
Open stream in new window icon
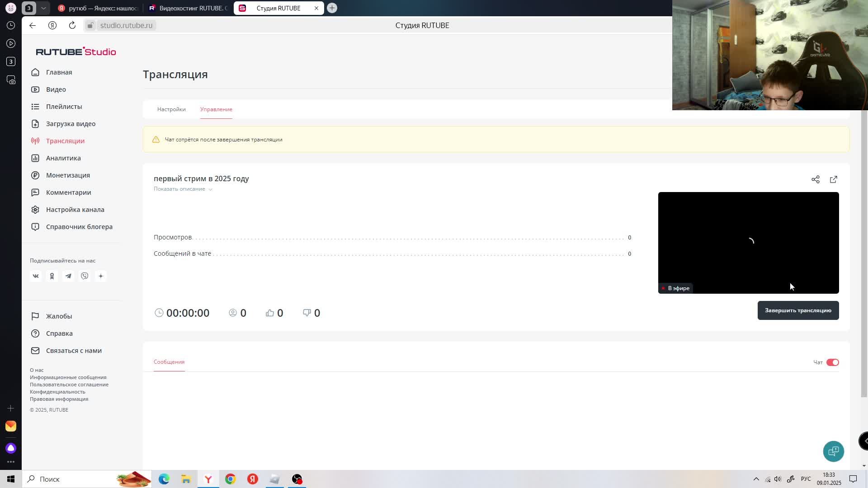(x=834, y=179)
